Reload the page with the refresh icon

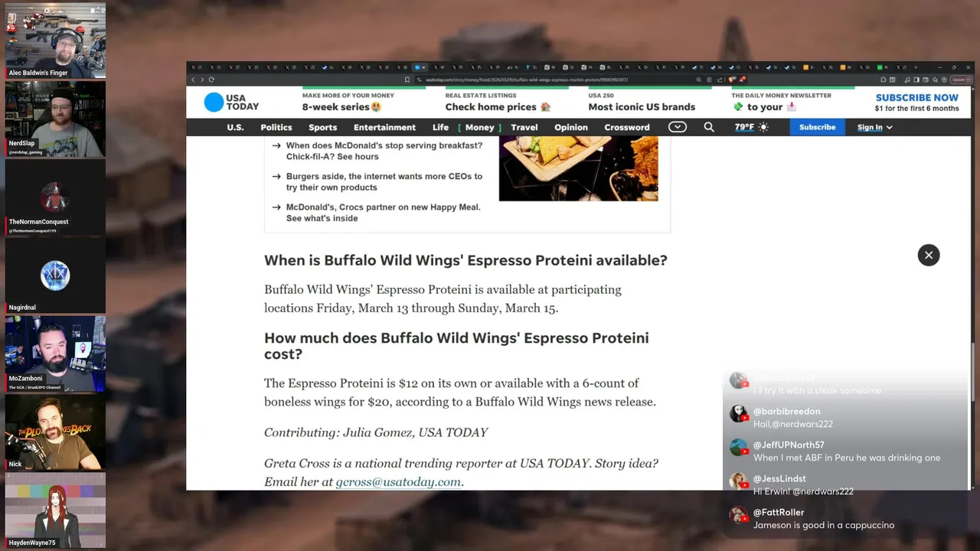211,80
